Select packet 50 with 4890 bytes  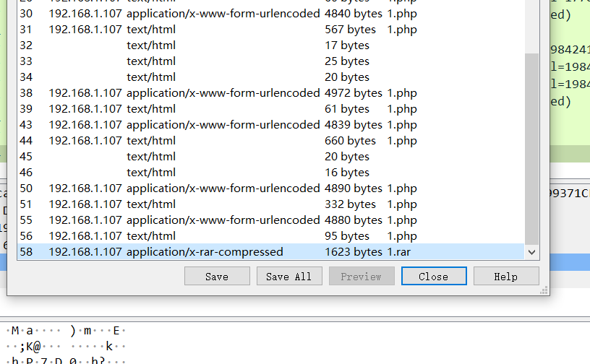[x=271, y=188]
